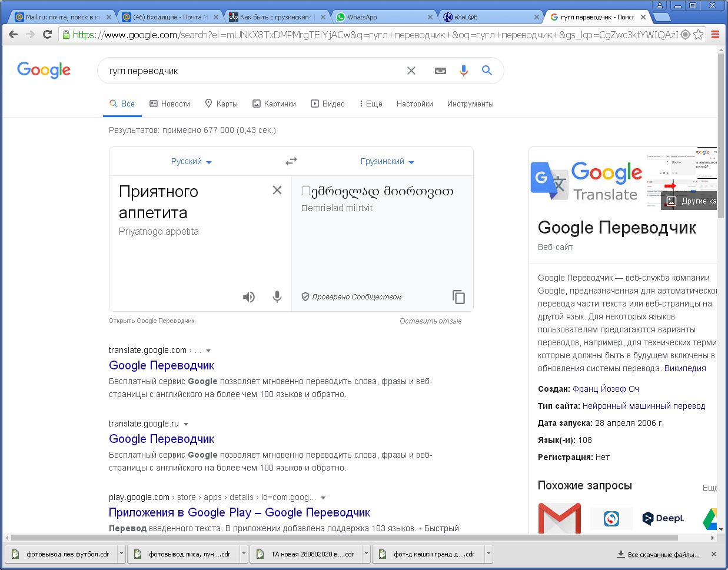Use translator voice input microphone
Screen dimensions: 728x570
(277, 297)
